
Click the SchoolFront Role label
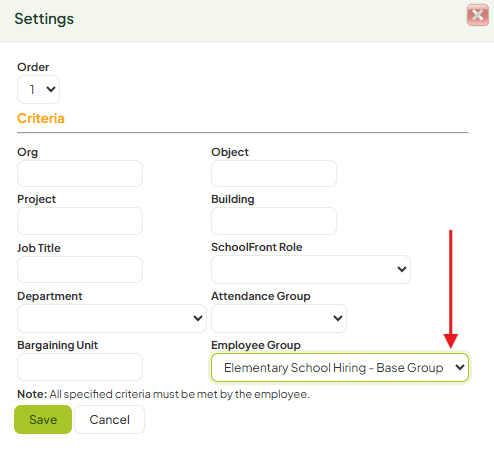pyautogui.click(x=257, y=247)
